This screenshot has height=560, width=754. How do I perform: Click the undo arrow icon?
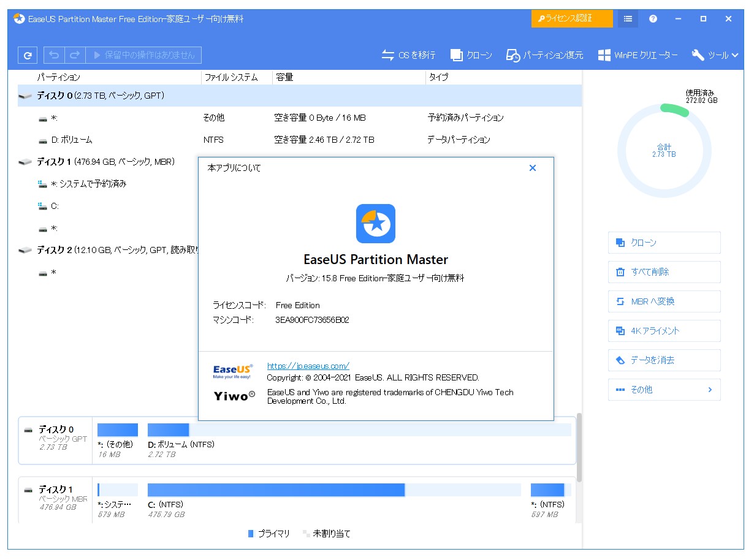click(x=54, y=55)
